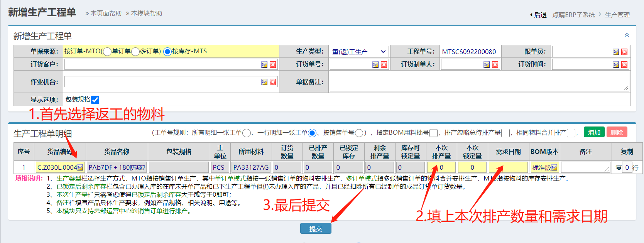
Task: Clear the 订货时间 field with red X
Action: pos(624,65)
